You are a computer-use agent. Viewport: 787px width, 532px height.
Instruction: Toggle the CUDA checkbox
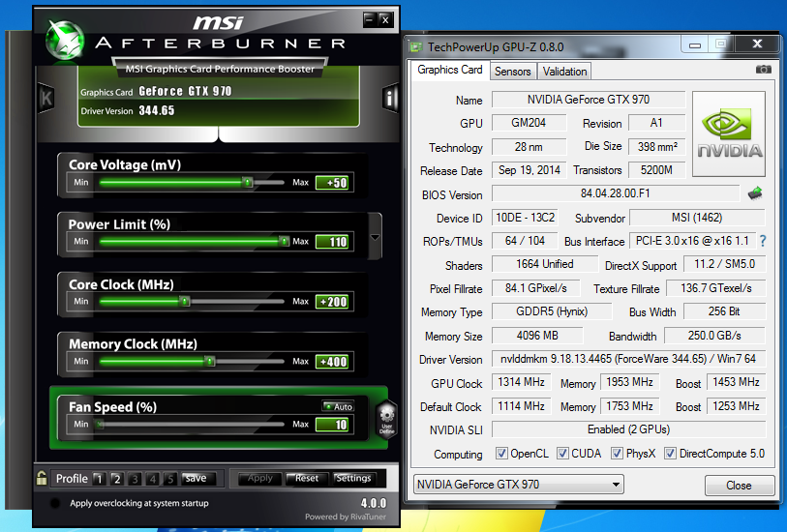tap(562, 454)
